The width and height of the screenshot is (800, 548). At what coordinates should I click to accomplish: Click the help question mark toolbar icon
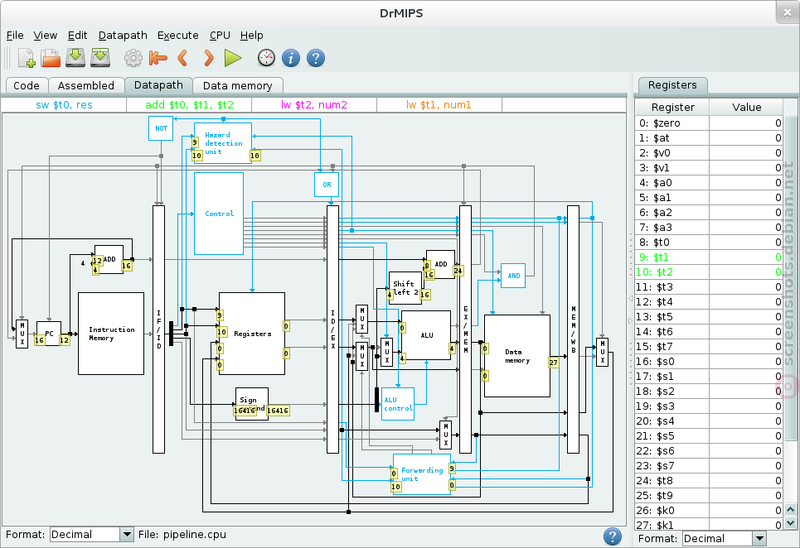[316, 58]
